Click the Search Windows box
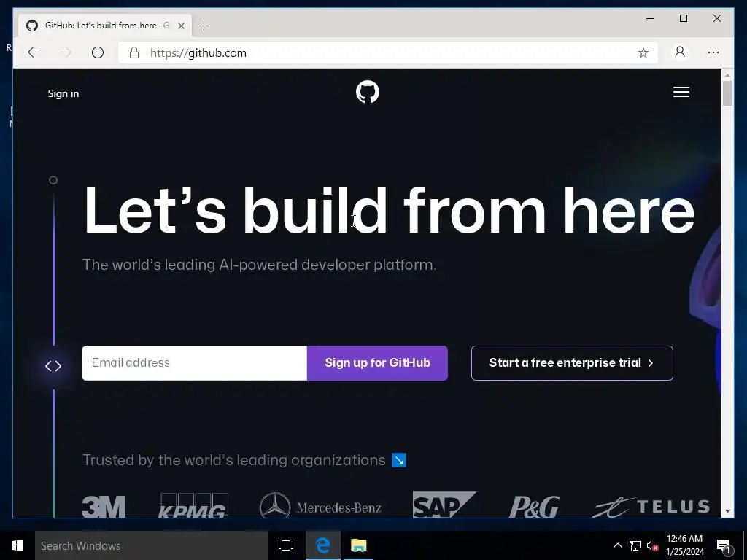The height and width of the screenshot is (560, 747). point(152,545)
